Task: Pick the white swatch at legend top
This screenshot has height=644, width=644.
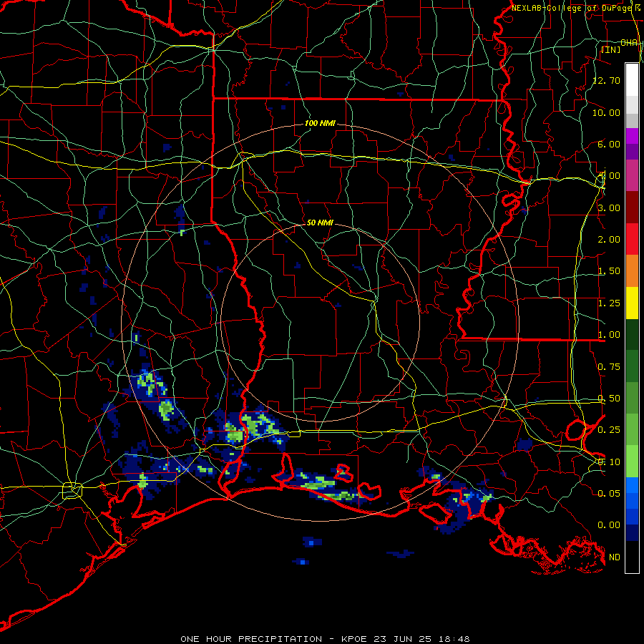Action: pyautogui.click(x=632, y=80)
